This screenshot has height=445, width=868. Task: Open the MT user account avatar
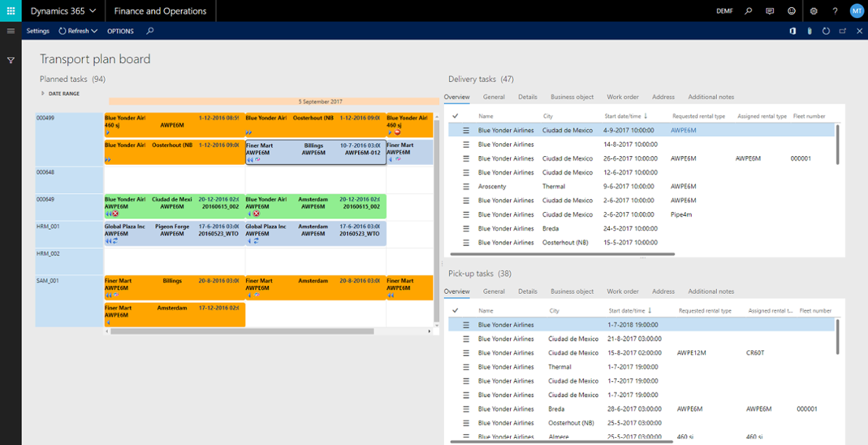(x=856, y=11)
